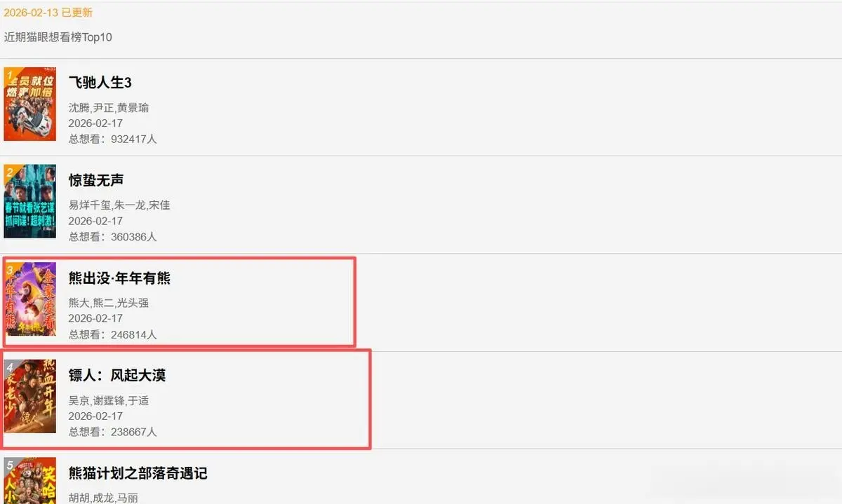Click cast line 易烊千玺,朱一龙,宋佳

pyautogui.click(x=119, y=205)
